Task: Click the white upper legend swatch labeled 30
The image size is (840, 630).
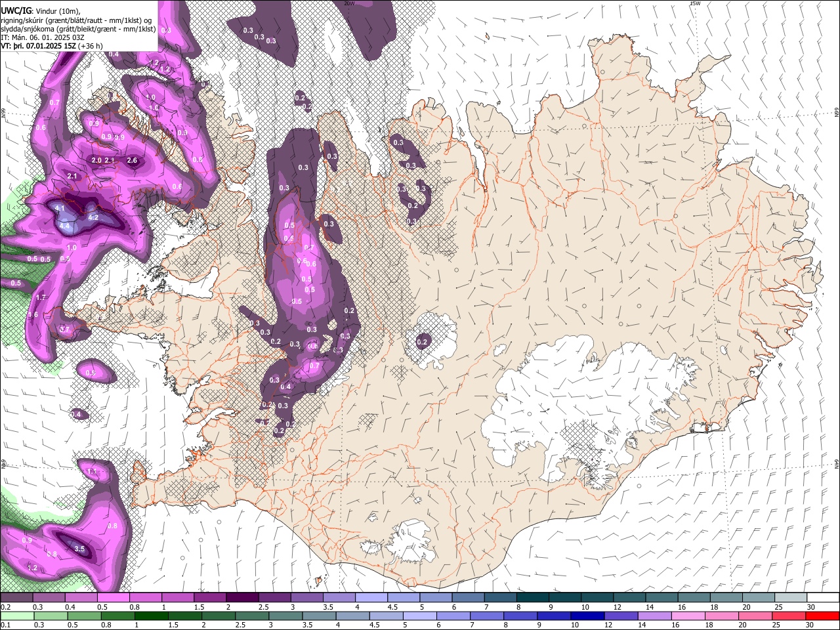Action: [822, 598]
